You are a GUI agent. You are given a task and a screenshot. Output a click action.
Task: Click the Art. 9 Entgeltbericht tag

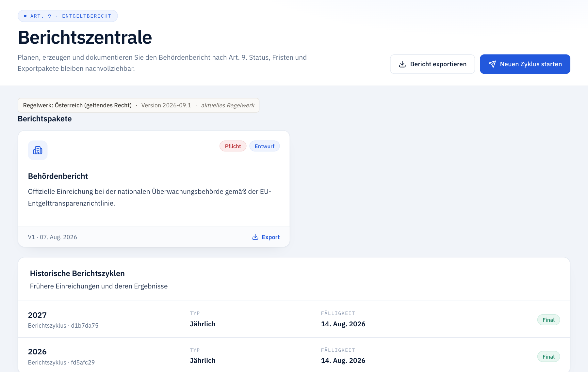68,16
